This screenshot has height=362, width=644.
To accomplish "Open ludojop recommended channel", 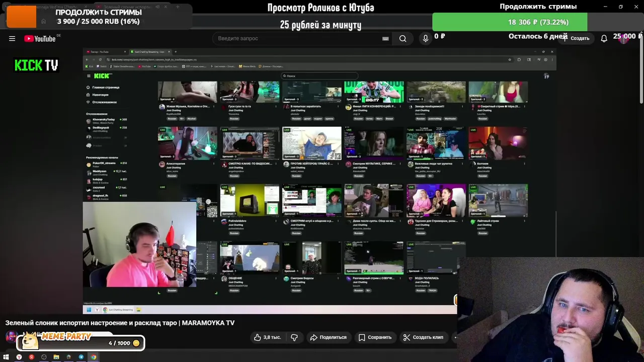I will (x=107, y=180).
